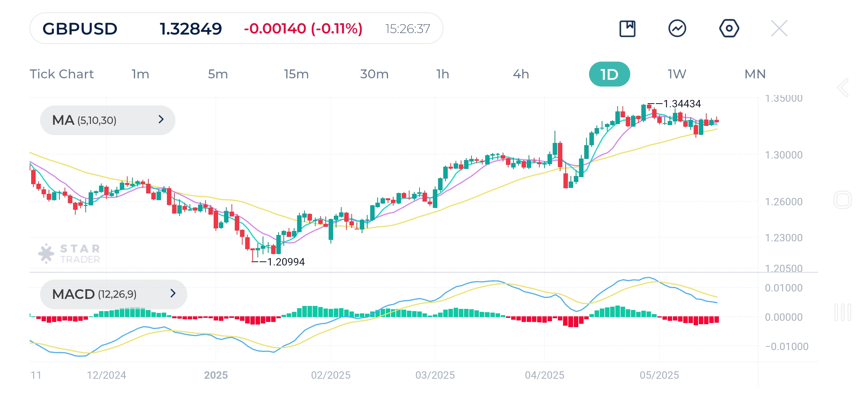This screenshot has height=401, width=868.
Task: Close the chart with X icon
Action: tap(779, 29)
